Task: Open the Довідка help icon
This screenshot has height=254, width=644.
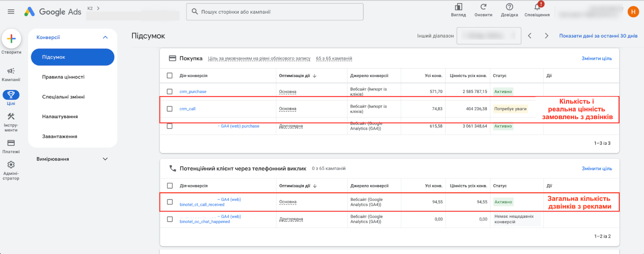Action: (509, 7)
